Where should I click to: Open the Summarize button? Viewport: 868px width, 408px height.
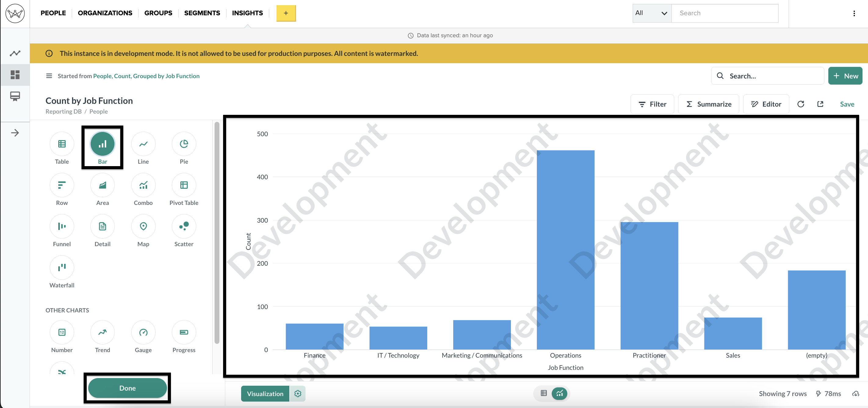708,104
